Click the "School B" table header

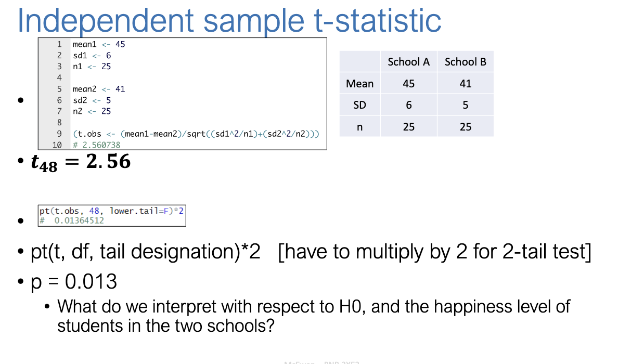point(466,62)
